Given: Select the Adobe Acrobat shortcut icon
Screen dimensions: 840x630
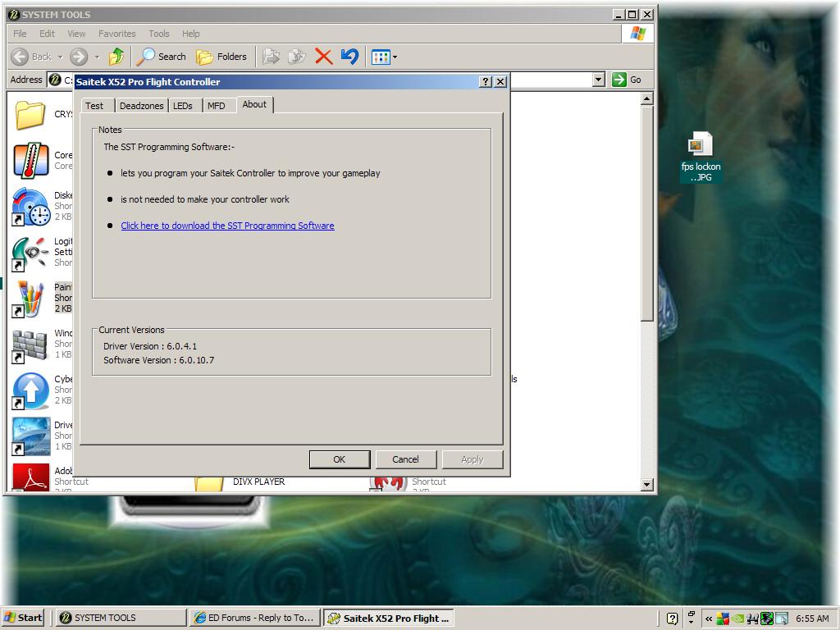Looking at the screenshot, I should click(30, 477).
